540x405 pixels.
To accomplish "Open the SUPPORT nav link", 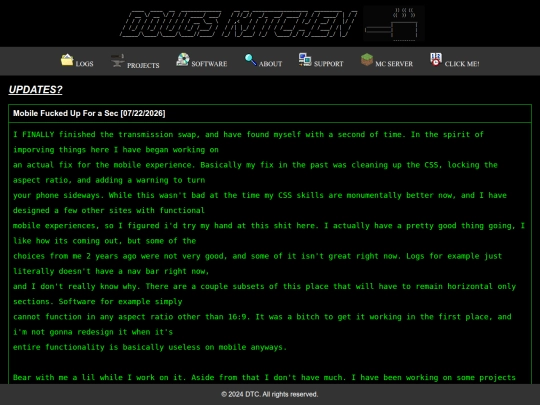I will [329, 64].
